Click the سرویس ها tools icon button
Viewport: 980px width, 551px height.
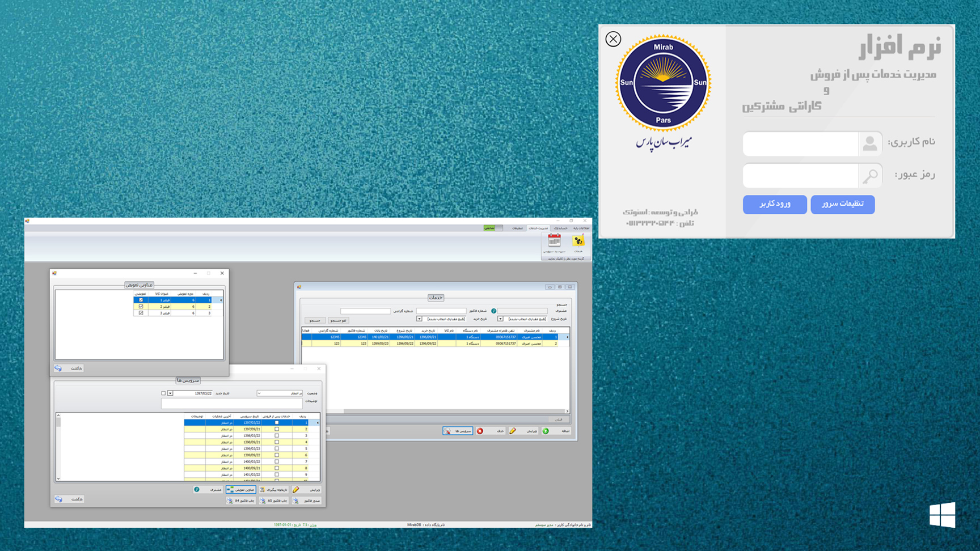(457, 431)
